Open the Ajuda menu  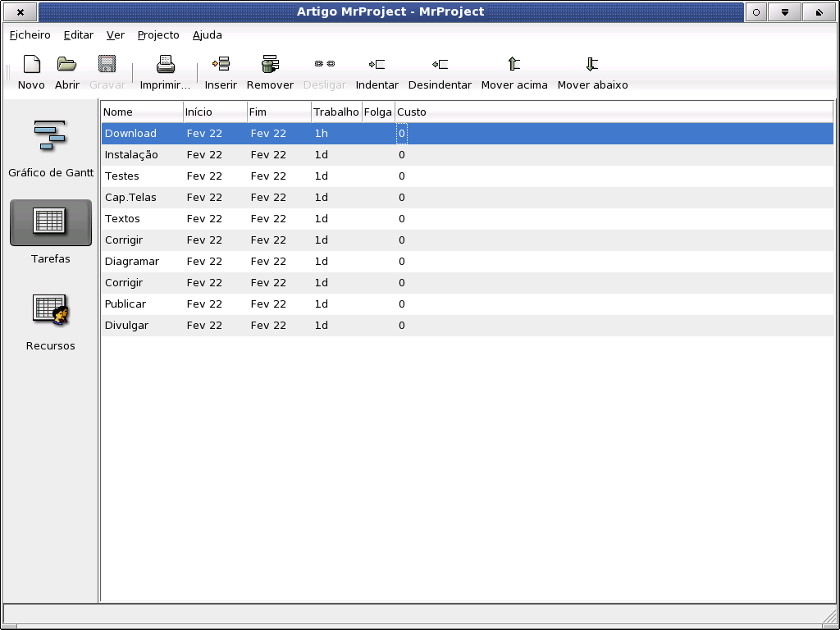click(208, 34)
